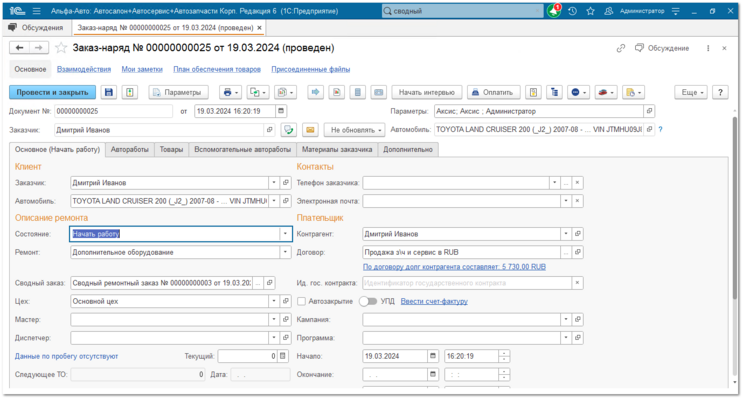743x399 pixels.
Task: Clear Ид. гос. контракта field with X
Action: [577, 283]
